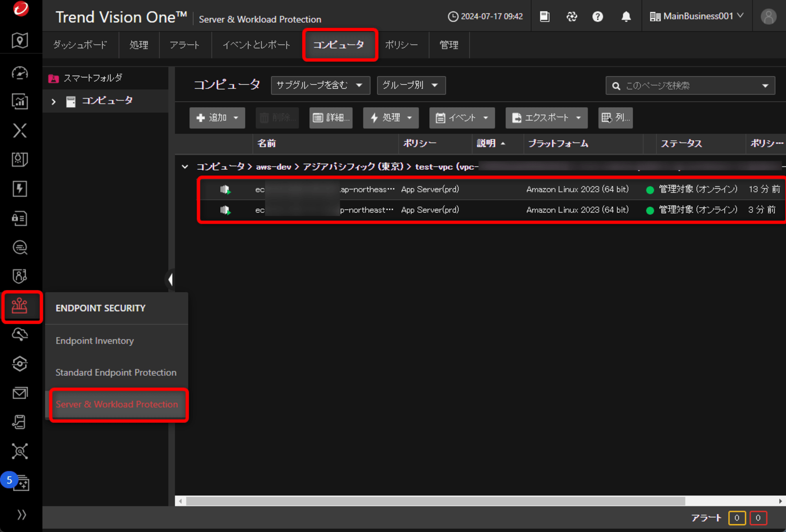Click the AI companion icon in header
Viewport: 786px width, 532px height.
[x=571, y=16]
